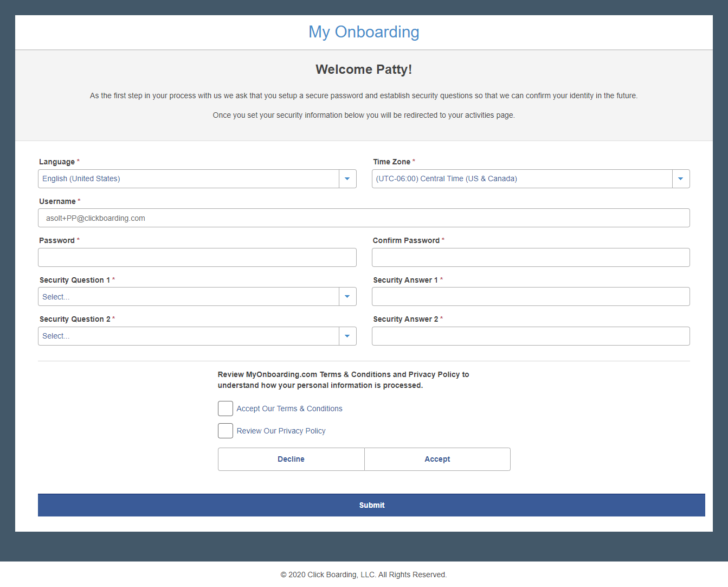Expand the Time Zone dropdown arrow
Screen dimensions: 728x587
point(681,179)
